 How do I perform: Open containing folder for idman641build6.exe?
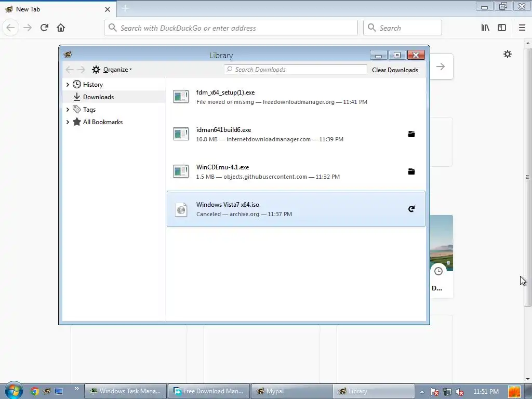coord(411,134)
